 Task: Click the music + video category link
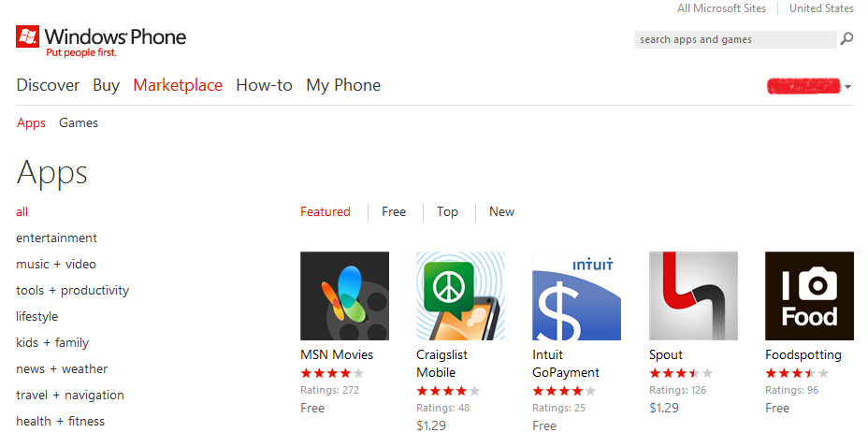tap(56, 264)
